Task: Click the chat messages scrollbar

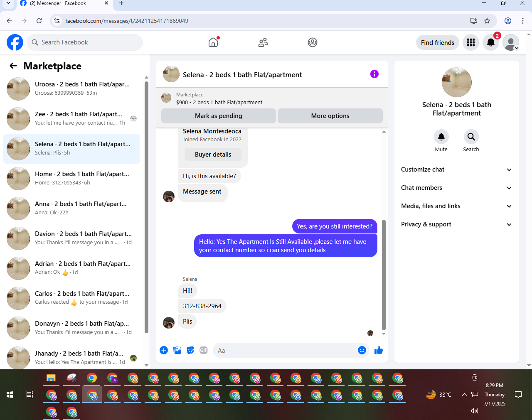Action: (x=384, y=275)
